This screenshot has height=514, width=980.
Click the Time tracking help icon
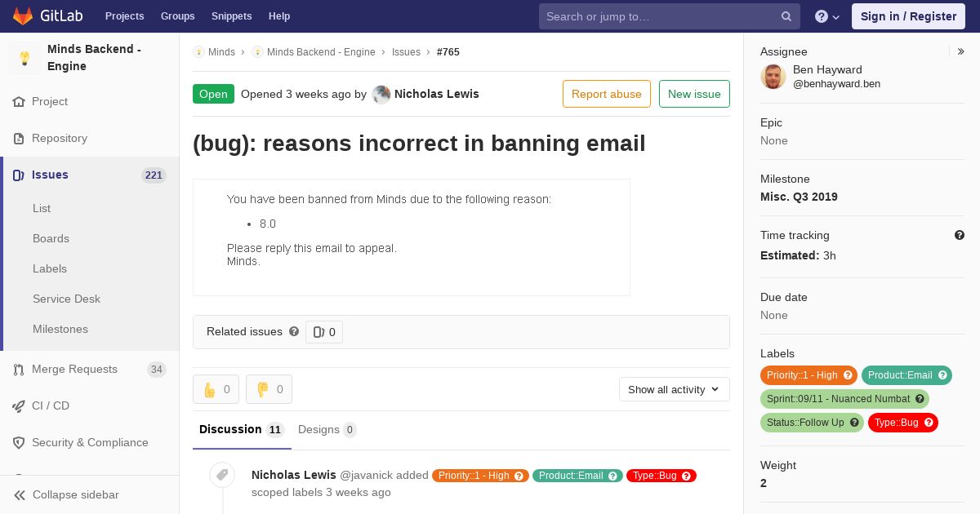(960, 235)
